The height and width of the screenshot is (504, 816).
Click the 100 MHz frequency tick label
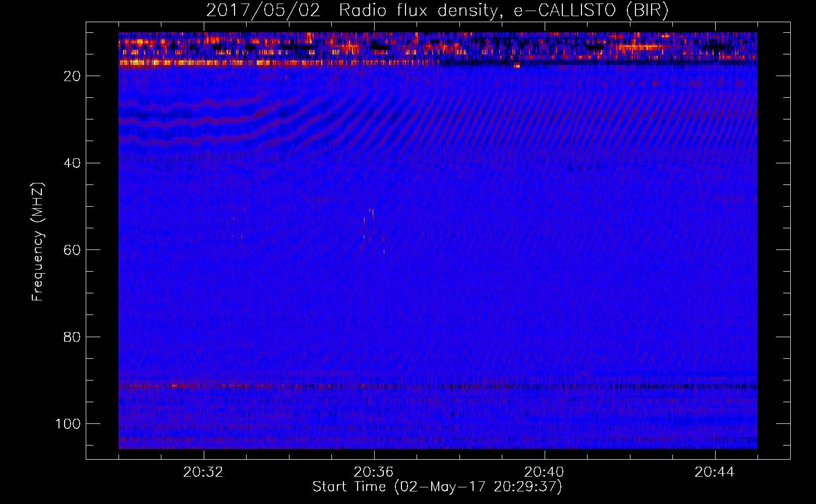[68, 424]
